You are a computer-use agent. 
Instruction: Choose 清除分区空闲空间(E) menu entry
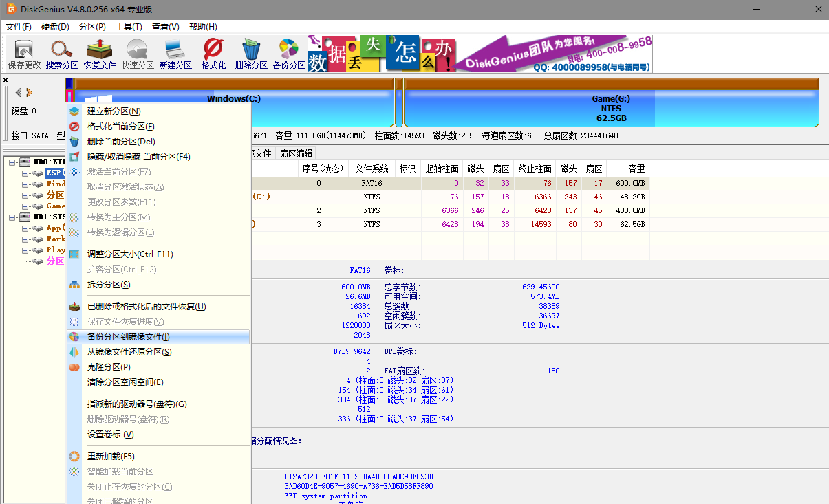pyautogui.click(x=158, y=382)
